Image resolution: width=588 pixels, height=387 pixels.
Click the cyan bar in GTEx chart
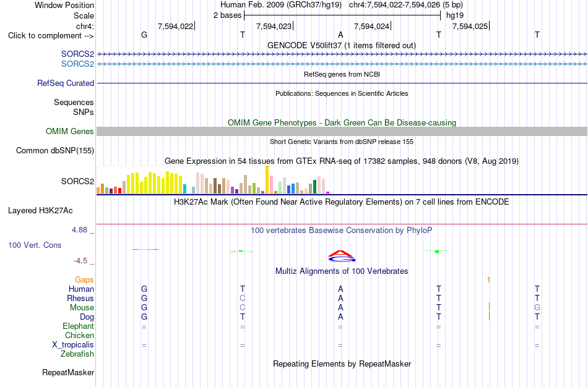tap(184, 189)
